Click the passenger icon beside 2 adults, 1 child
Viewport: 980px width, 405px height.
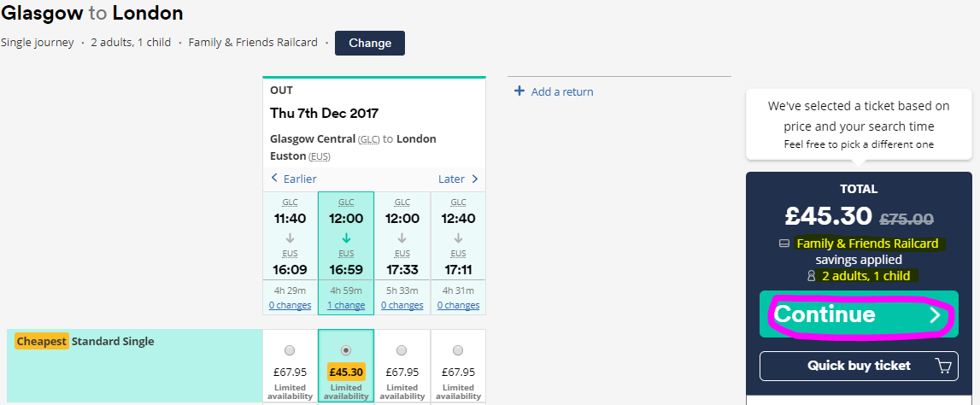point(812,277)
